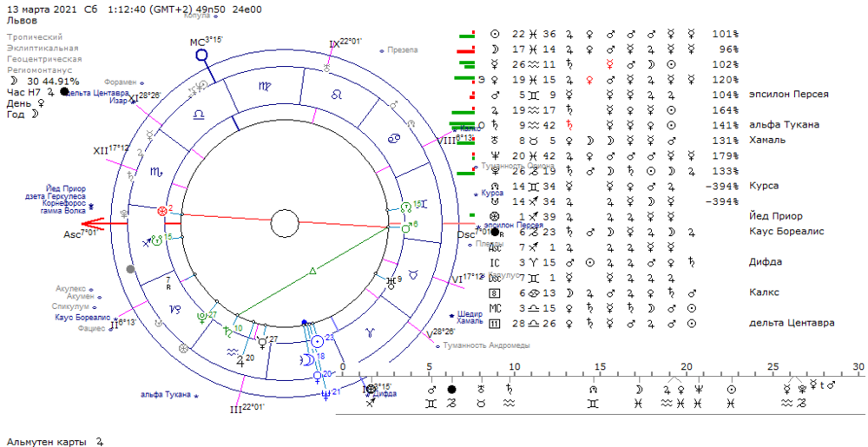The width and height of the screenshot is (868, 447).
Task: Select the Leo sign glyph in zodiac ring
Action: [x=336, y=95]
